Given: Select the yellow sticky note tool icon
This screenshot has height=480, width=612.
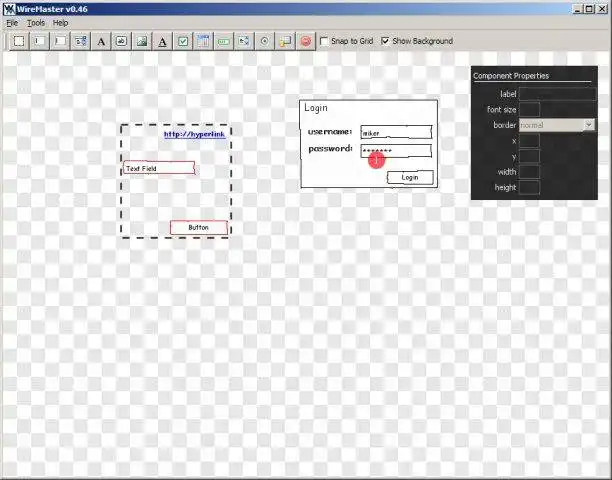Looking at the screenshot, I should coord(285,41).
